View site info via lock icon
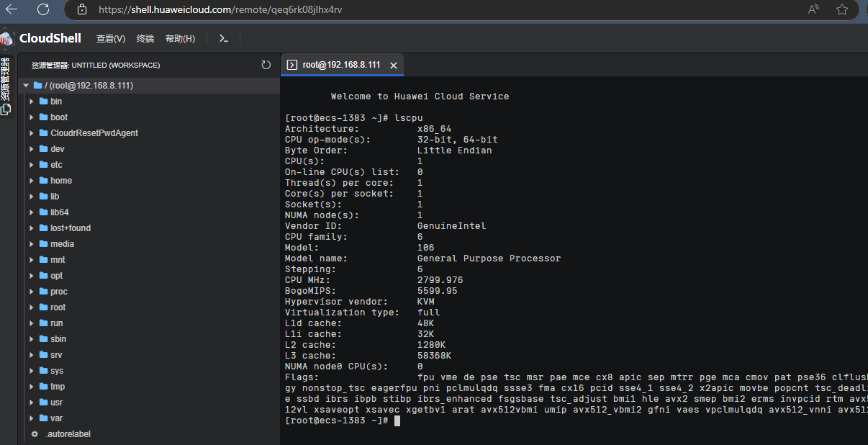868x445 pixels. coord(82,10)
